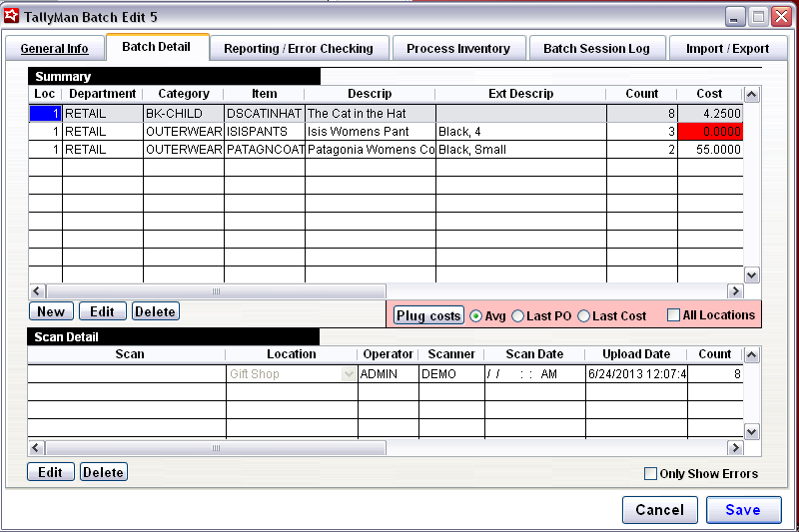Open the Gift Shop location dropdown

pyautogui.click(x=349, y=374)
